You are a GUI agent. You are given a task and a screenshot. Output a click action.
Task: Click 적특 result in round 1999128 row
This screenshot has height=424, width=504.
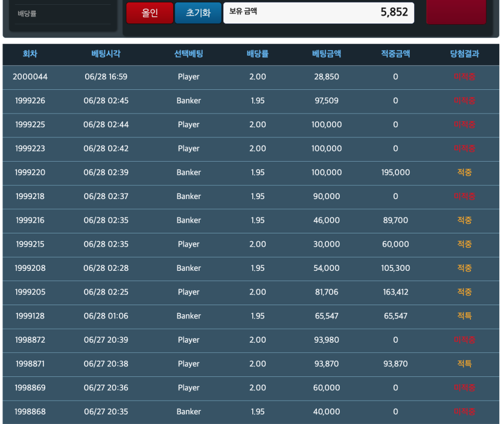(464, 316)
